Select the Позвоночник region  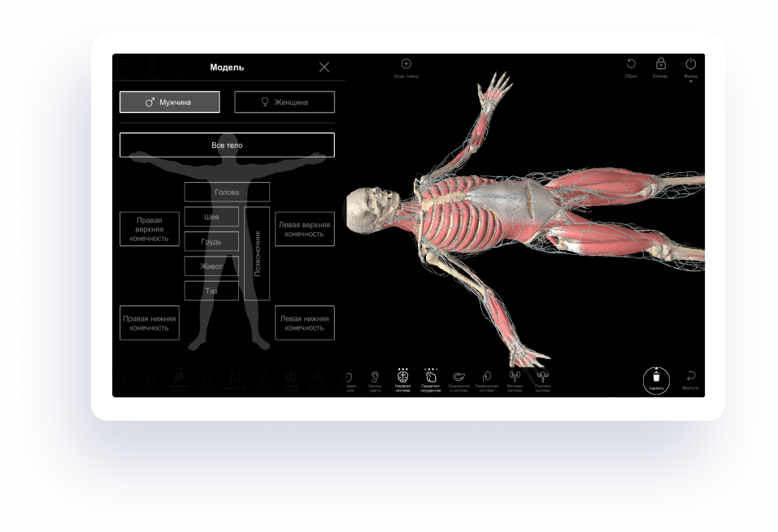tap(257, 253)
